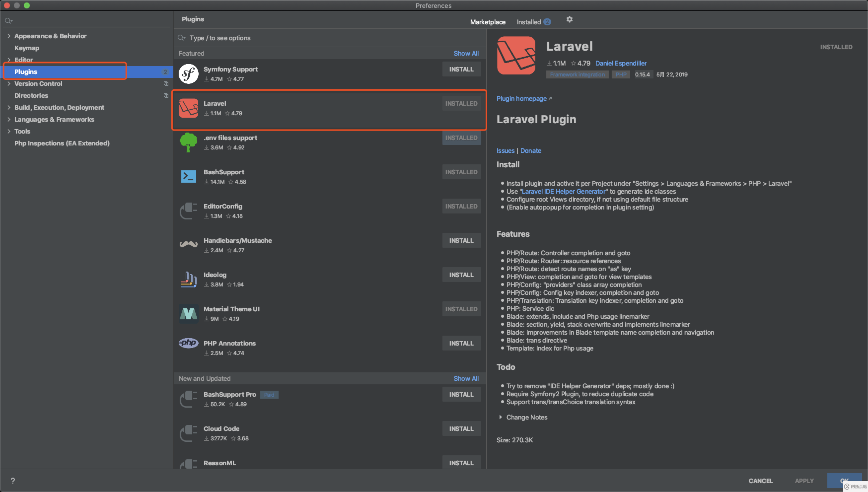Click the Apply button
Image resolution: width=868 pixels, height=492 pixels.
[804, 481]
